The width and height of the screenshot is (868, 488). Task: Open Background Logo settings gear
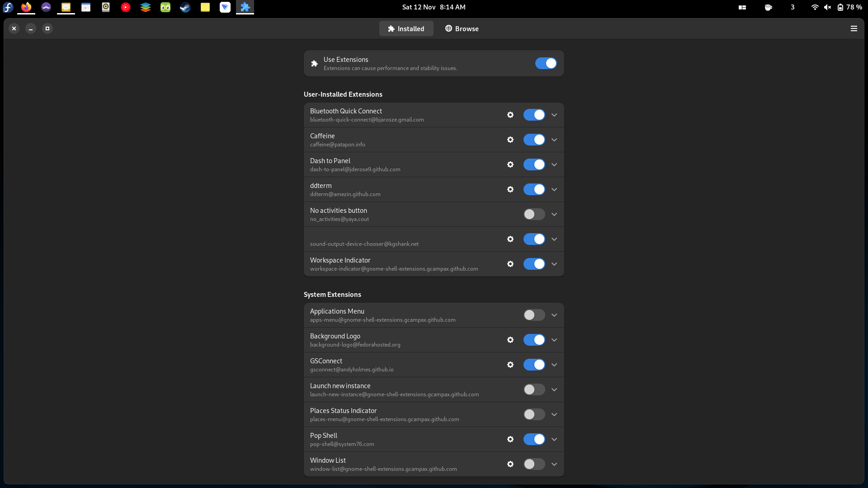(510, 340)
